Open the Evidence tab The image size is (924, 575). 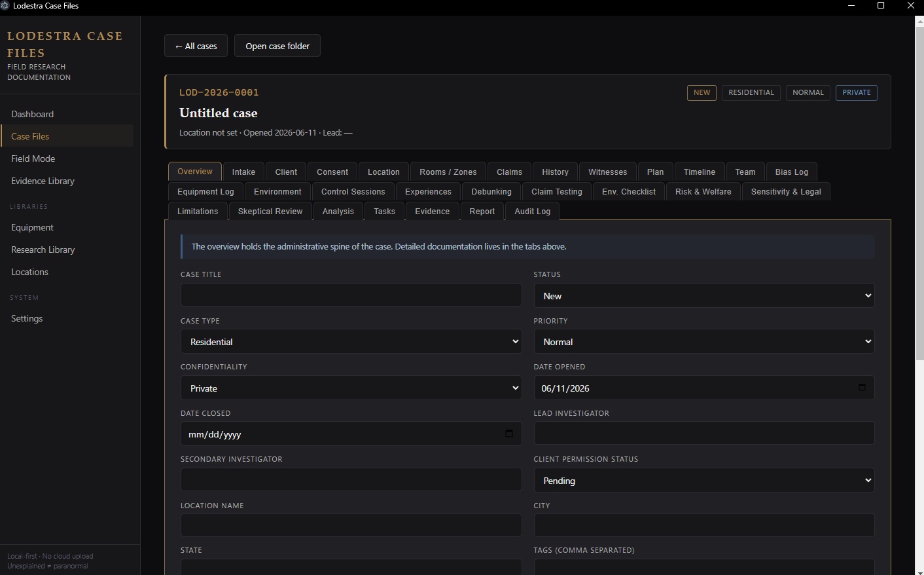pyautogui.click(x=433, y=211)
